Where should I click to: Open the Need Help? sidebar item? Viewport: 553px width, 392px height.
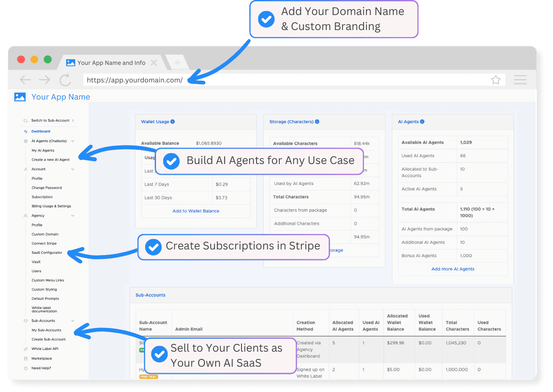click(41, 368)
